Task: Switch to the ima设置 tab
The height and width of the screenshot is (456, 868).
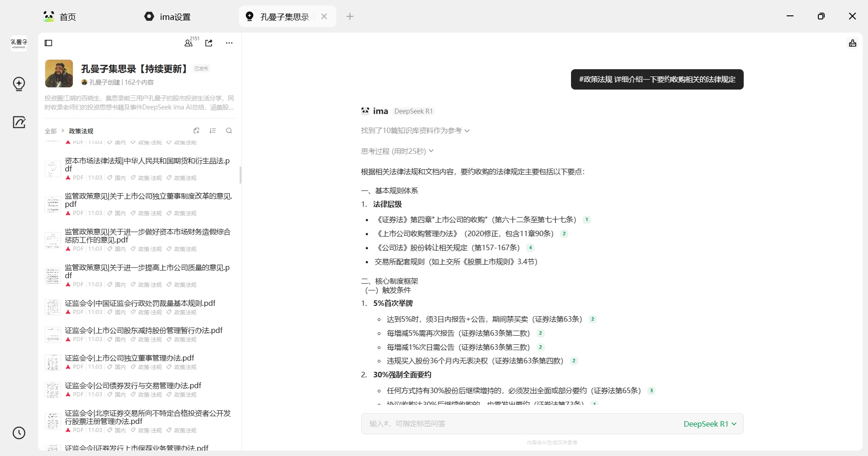Action: [168, 17]
